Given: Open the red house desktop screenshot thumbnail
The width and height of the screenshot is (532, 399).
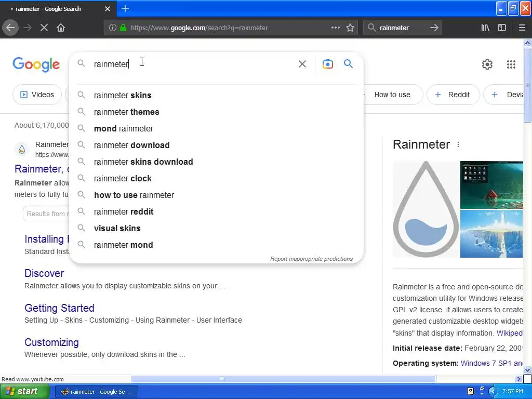Looking at the screenshot, I should [x=491, y=185].
